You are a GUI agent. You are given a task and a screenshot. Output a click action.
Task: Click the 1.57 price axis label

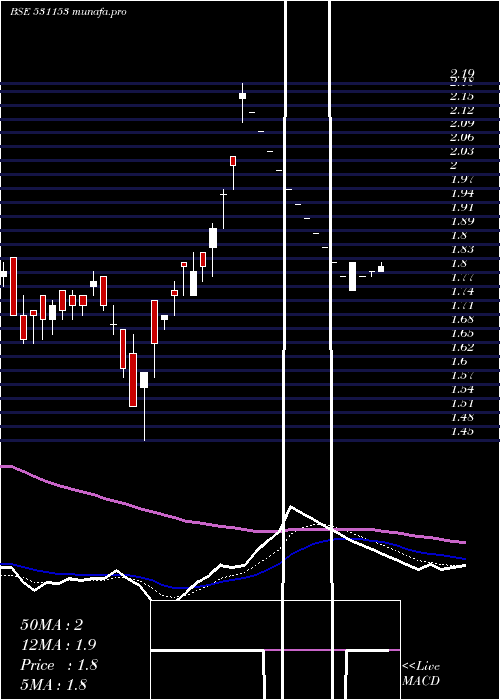[462, 375]
